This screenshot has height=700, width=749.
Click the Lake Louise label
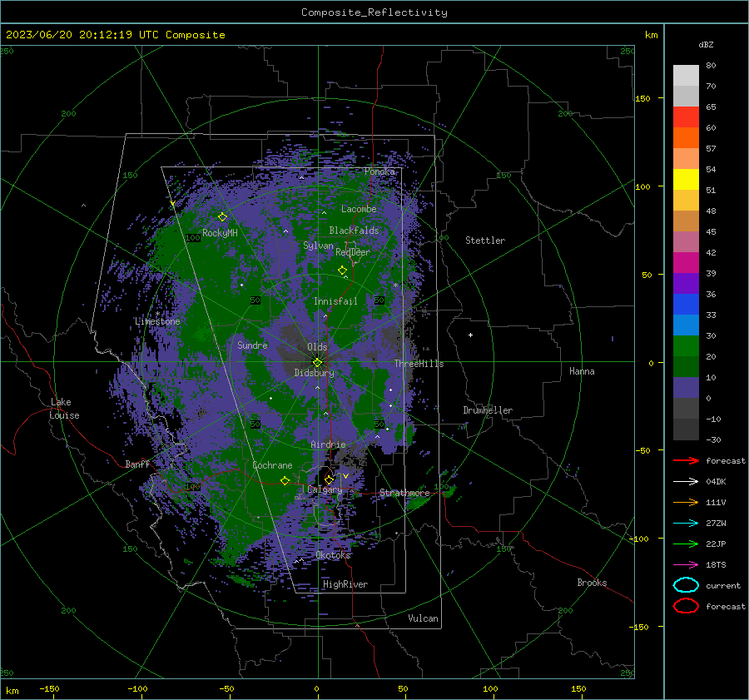point(65,409)
